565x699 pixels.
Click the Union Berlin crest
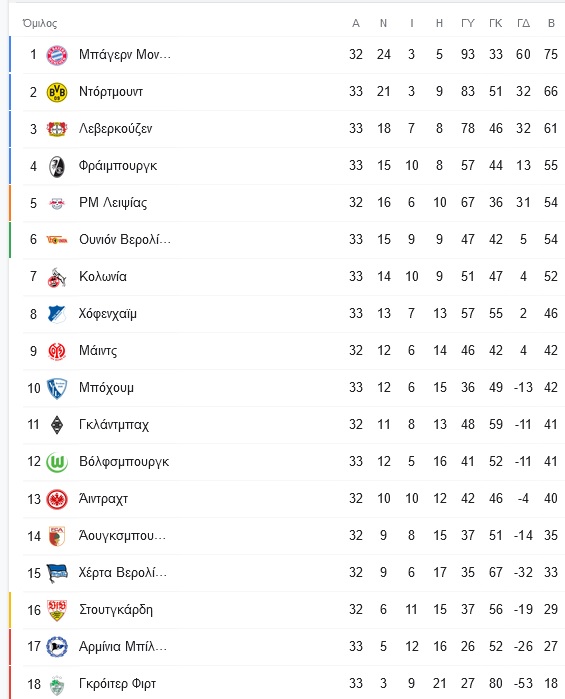[x=57, y=240]
